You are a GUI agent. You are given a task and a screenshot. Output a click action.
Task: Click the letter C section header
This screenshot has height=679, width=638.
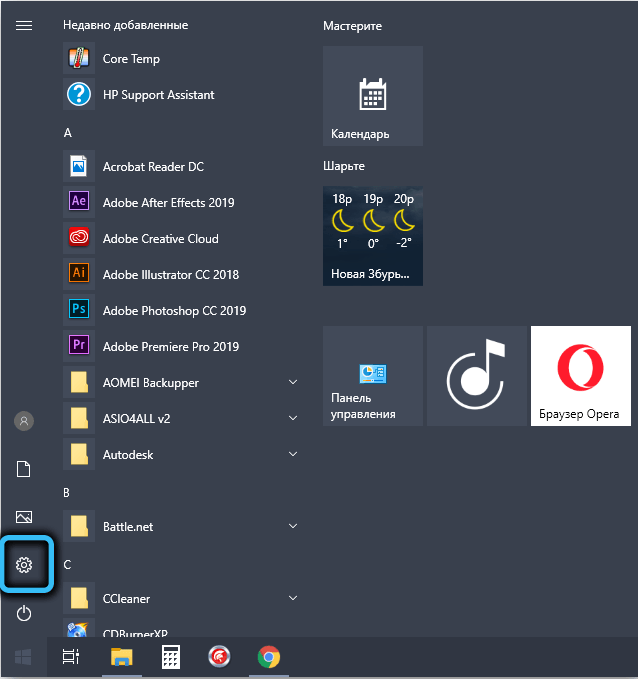click(x=67, y=565)
